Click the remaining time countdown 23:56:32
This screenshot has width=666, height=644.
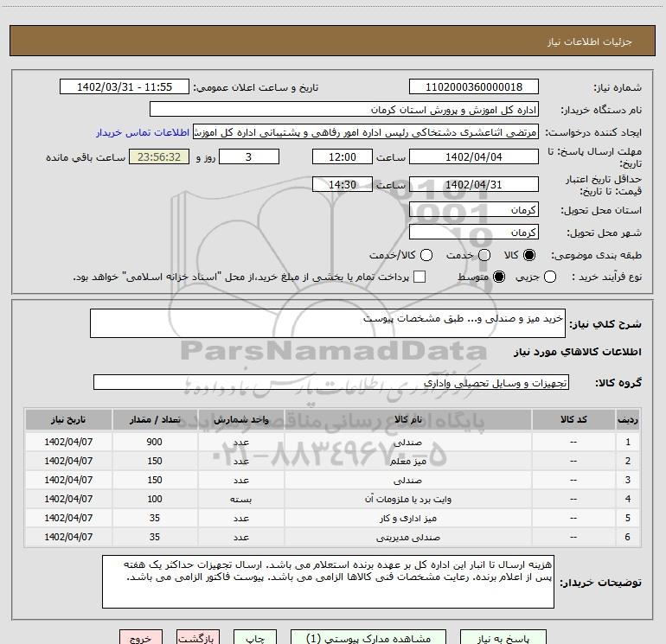pyautogui.click(x=159, y=156)
